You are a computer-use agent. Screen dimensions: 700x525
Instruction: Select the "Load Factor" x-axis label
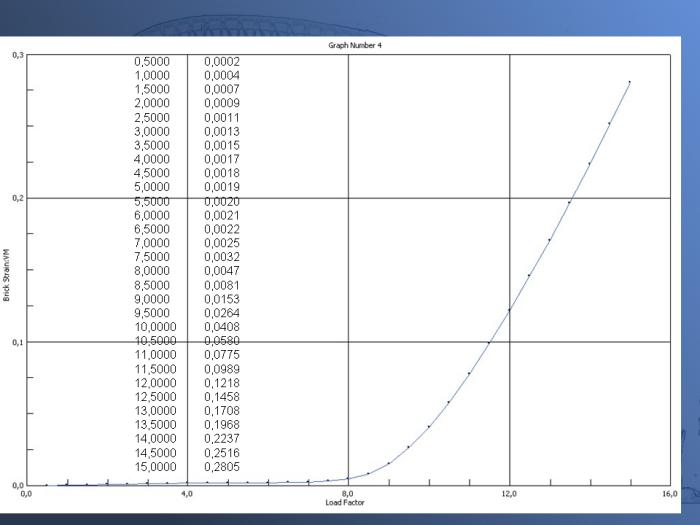[x=347, y=502]
